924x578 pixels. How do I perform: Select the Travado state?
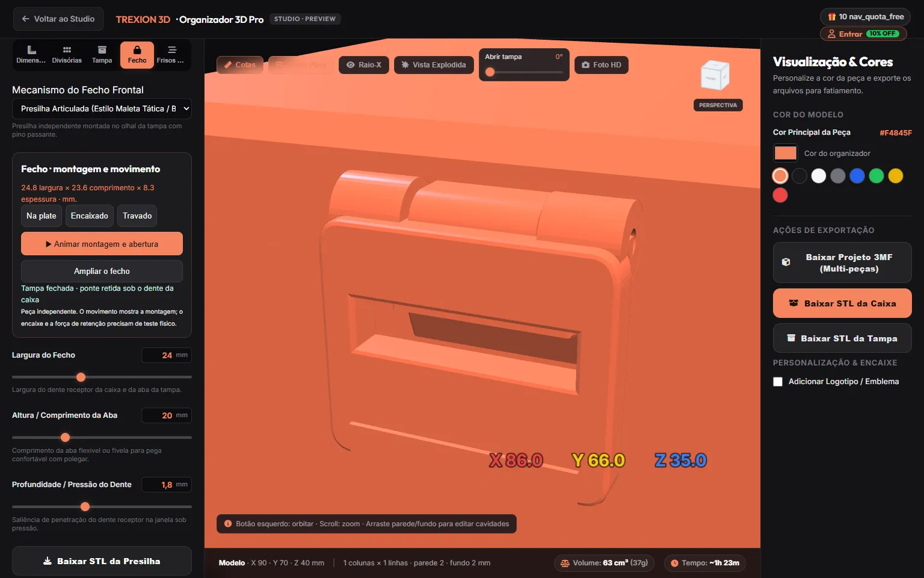coord(137,216)
